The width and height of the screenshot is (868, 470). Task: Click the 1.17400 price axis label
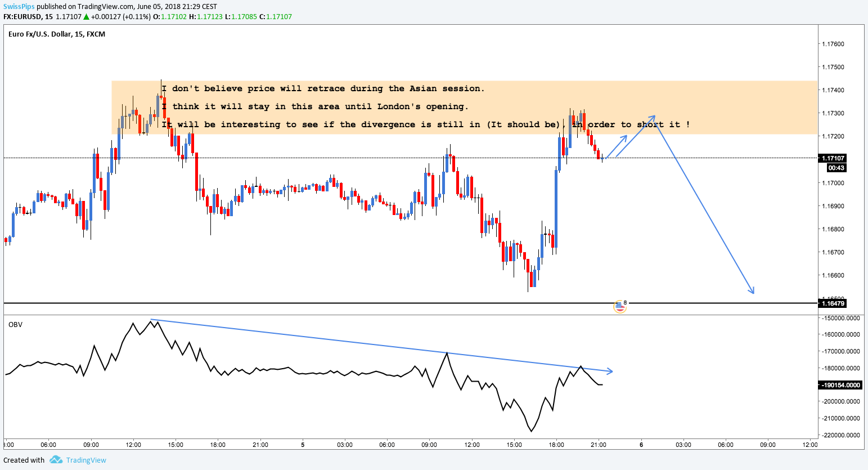point(833,90)
